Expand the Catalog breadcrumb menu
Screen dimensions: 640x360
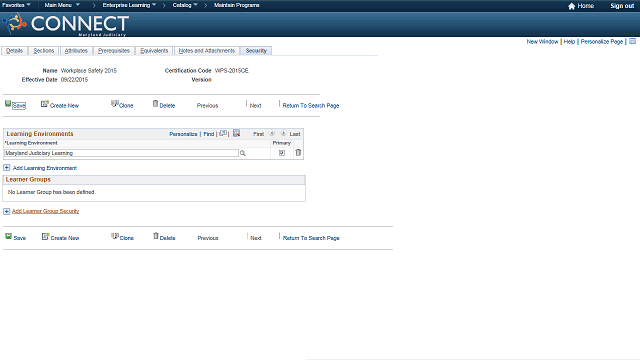185,5
